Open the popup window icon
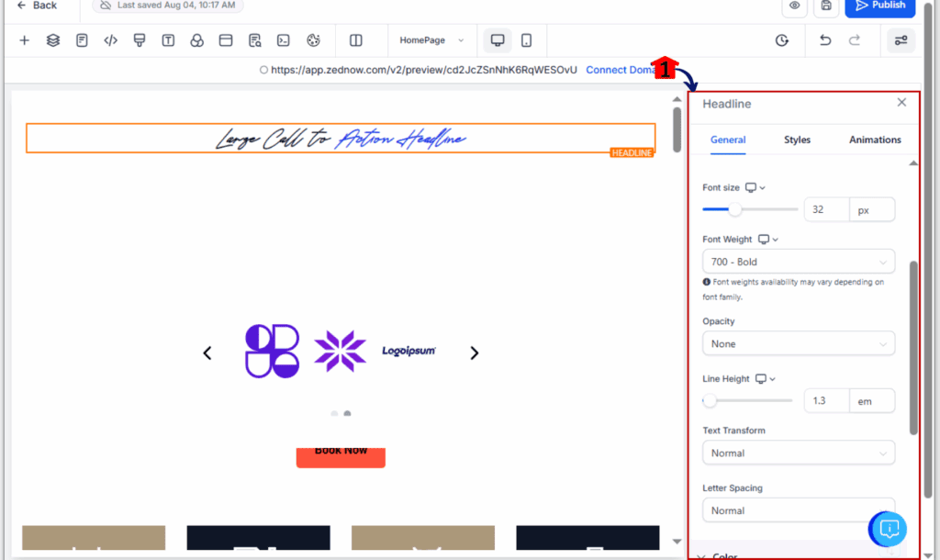 pyautogui.click(x=226, y=40)
